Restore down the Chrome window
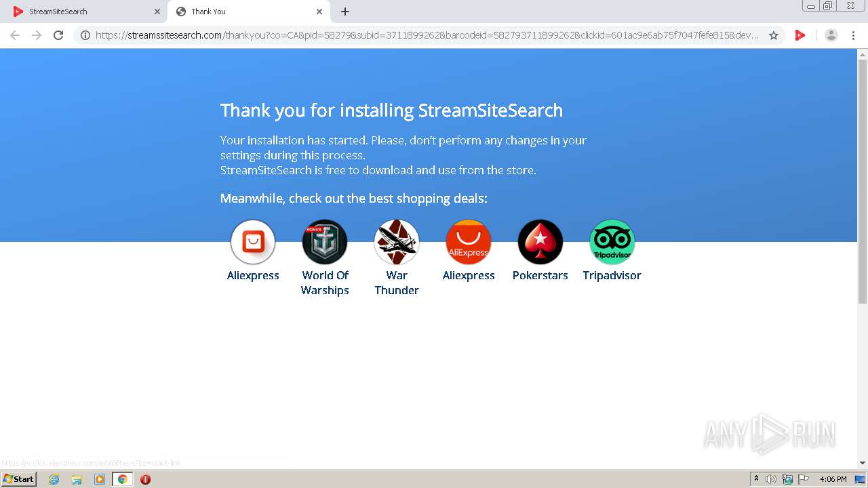868x488 pixels. 828,6
